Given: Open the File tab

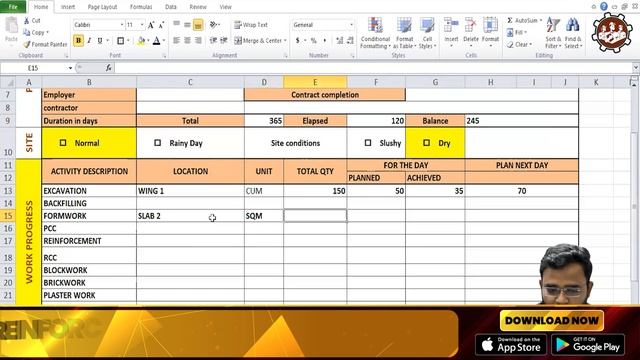Looking at the screenshot, I should pyautogui.click(x=13, y=7).
